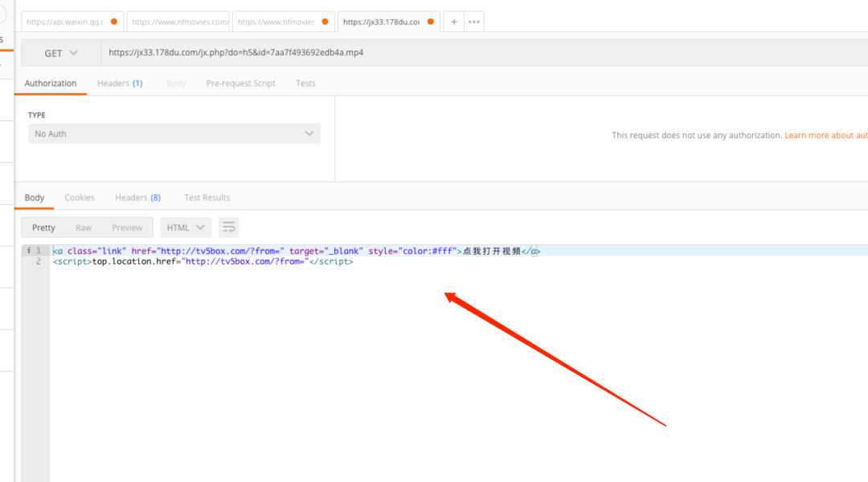
Task: Click the fold marker on line 1
Action: click(27, 251)
